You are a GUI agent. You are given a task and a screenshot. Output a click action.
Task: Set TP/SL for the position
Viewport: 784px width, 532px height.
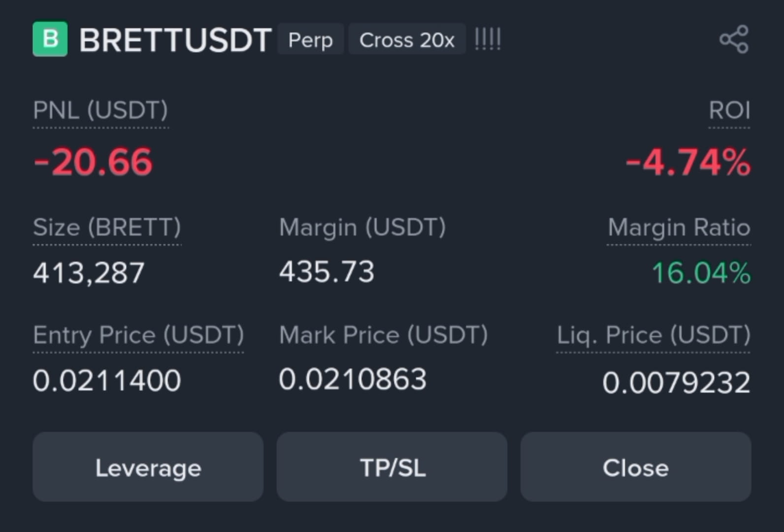pos(392,467)
